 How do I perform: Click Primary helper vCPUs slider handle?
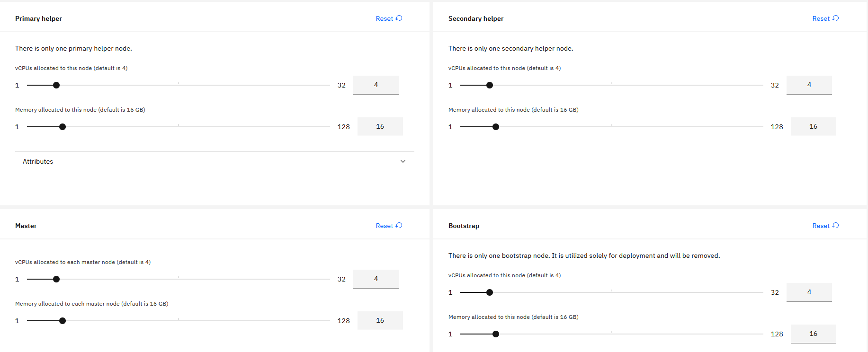(56, 85)
